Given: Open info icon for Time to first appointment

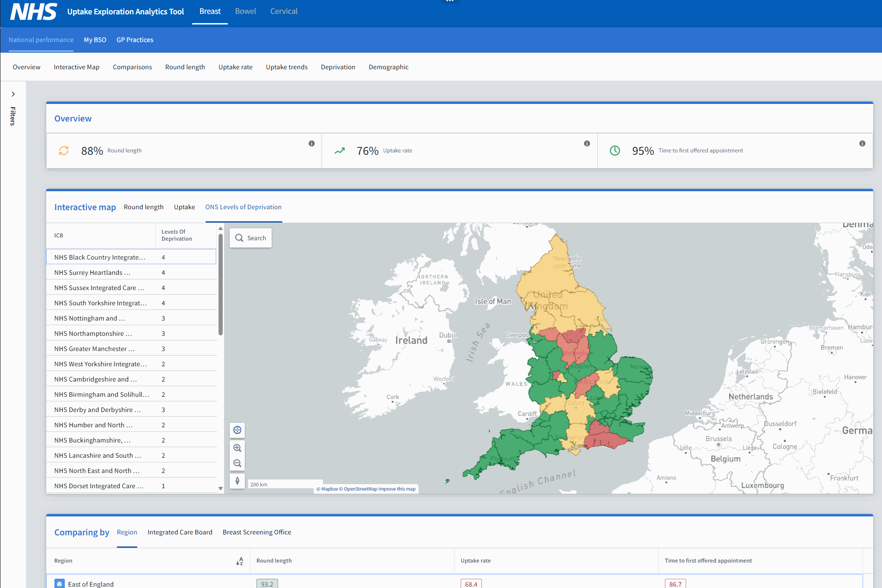Looking at the screenshot, I should (x=862, y=144).
